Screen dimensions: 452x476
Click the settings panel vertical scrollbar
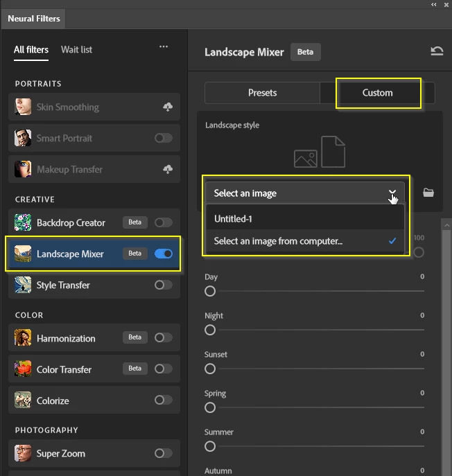[x=446, y=352]
